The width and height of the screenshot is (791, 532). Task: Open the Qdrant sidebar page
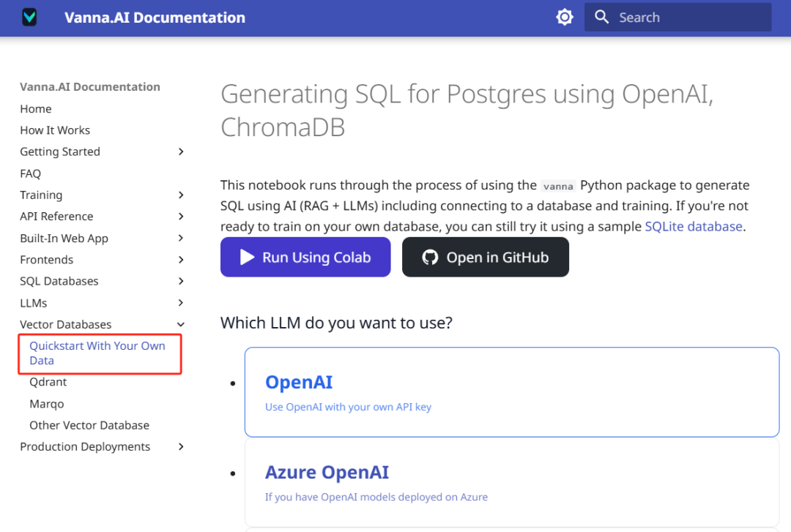pyautogui.click(x=48, y=382)
